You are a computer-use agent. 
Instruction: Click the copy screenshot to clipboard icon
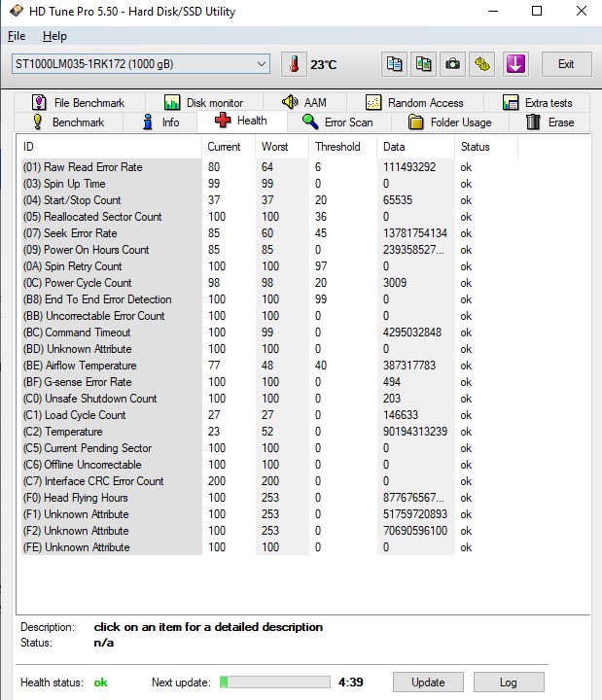[x=423, y=64]
